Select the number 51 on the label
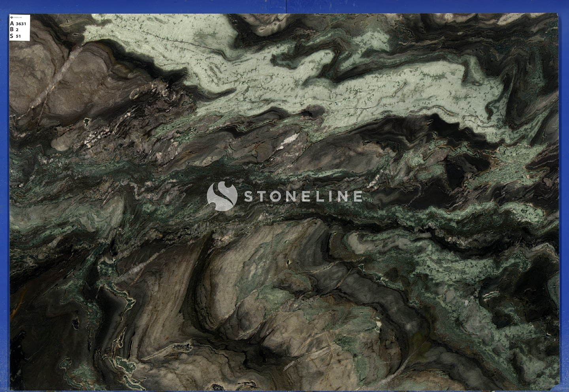This screenshot has height=392, width=569. point(18,36)
